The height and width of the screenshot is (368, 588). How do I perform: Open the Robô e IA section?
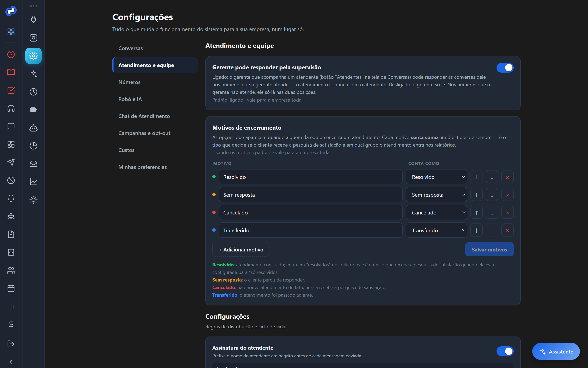pos(155,99)
